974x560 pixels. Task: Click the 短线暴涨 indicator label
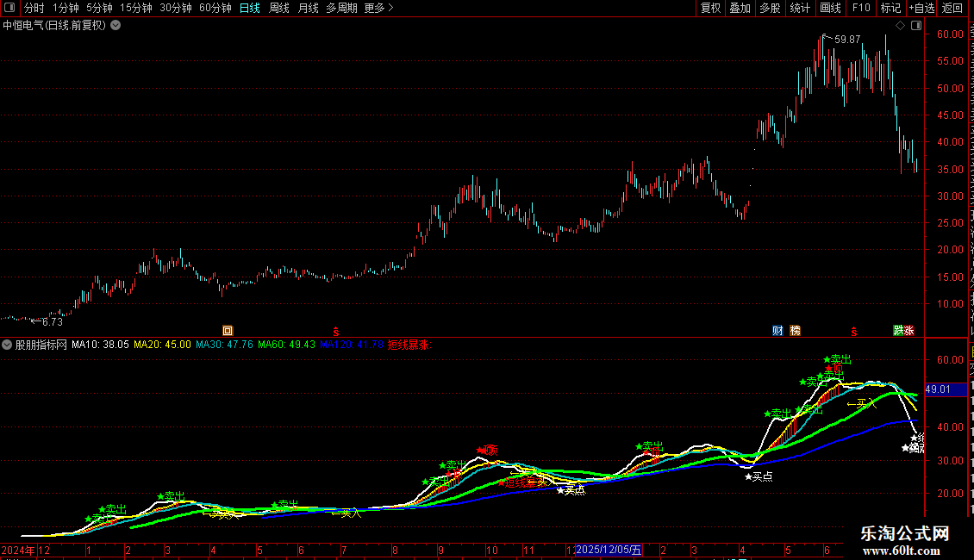(409, 345)
